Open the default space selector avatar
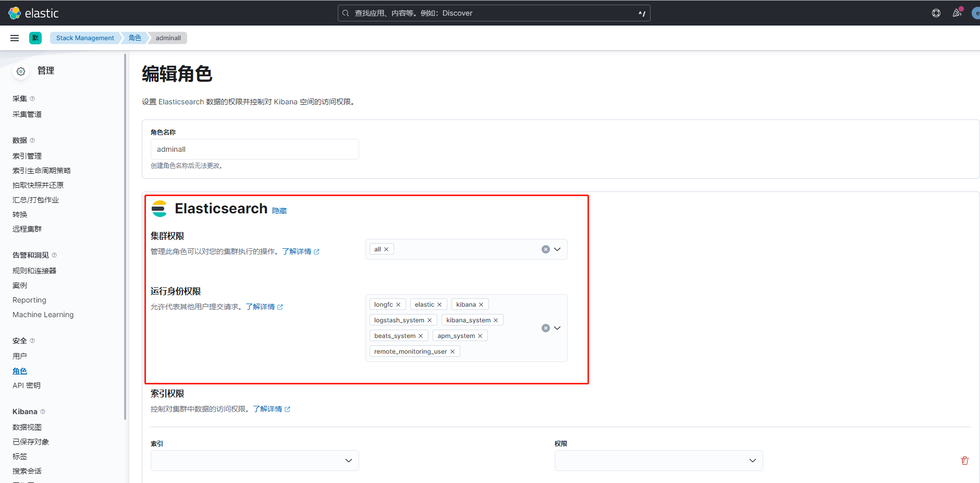Image resolution: width=980 pixels, height=483 pixels. (35, 38)
